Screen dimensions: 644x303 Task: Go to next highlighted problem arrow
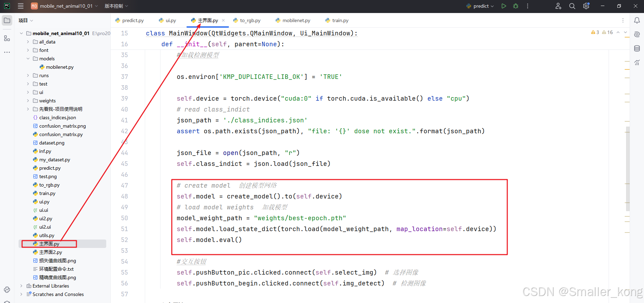tap(625, 32)
